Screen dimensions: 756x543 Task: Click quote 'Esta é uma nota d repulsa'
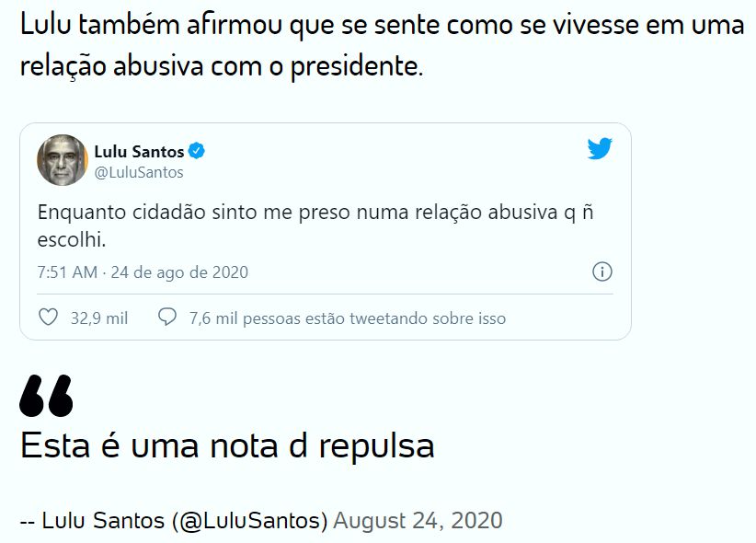227,446
